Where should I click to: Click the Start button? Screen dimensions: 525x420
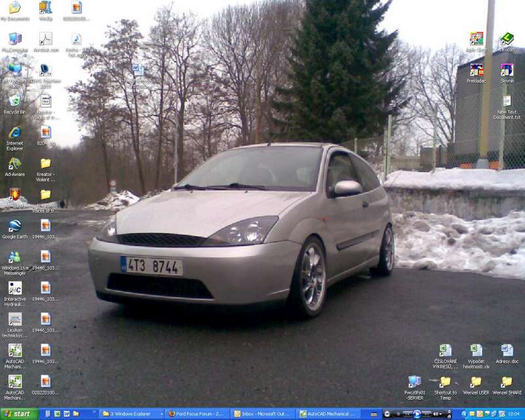click(x=19, y=414)
